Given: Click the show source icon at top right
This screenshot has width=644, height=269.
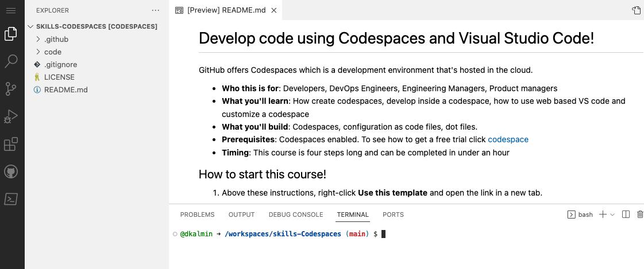Looking at the screenshot, I should tap(636, 10).
